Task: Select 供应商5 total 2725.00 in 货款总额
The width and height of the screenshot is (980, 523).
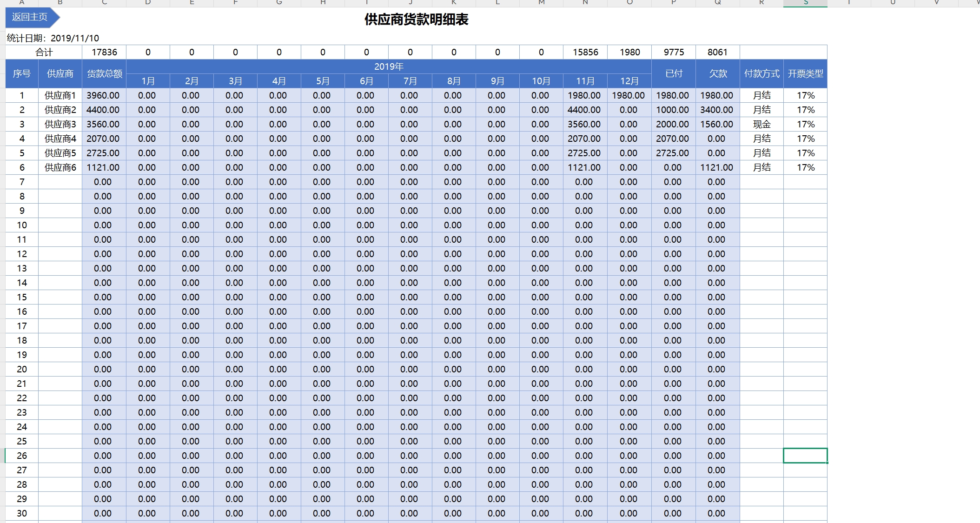Action: [104, 153]
